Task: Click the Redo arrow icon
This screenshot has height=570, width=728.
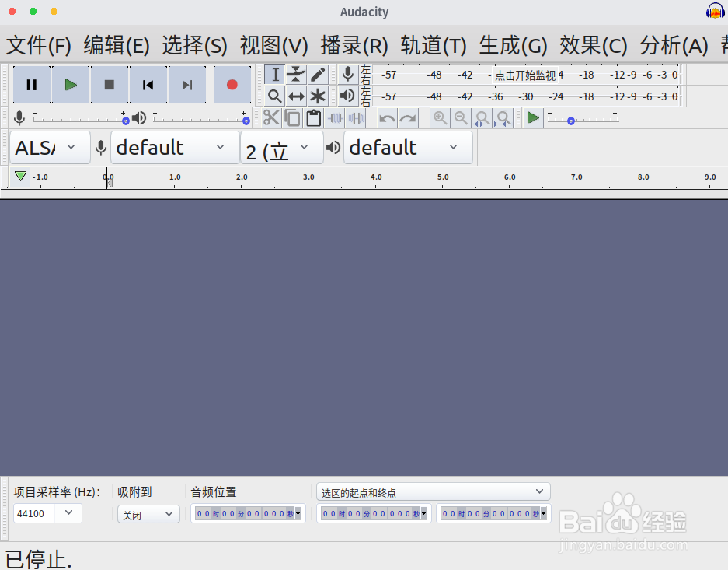Action: pyautogui.click(x=408, y=118)
